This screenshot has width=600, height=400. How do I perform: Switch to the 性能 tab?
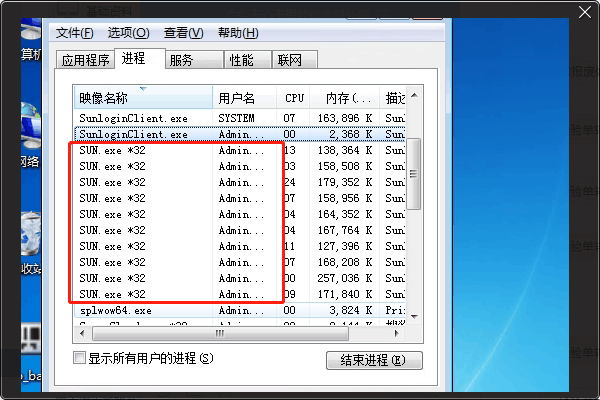pos(242,60)
